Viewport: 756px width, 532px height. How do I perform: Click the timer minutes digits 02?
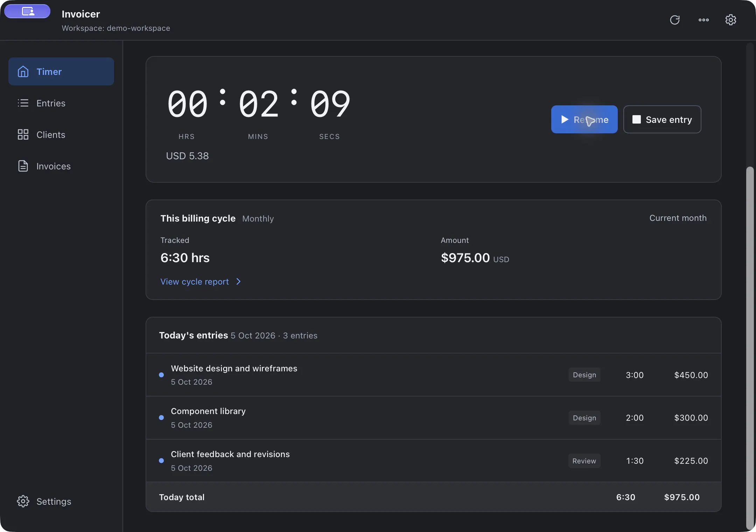(x=258, y=104)
